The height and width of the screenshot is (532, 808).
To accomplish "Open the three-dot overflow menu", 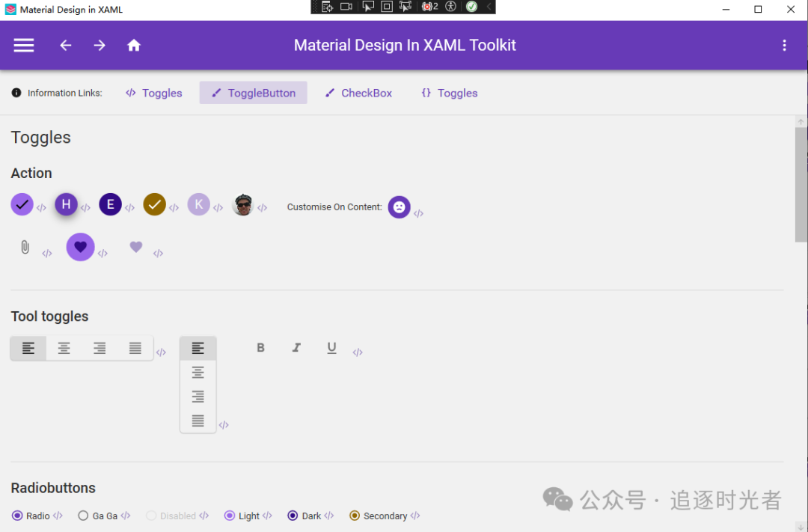I will coord(783,45).
